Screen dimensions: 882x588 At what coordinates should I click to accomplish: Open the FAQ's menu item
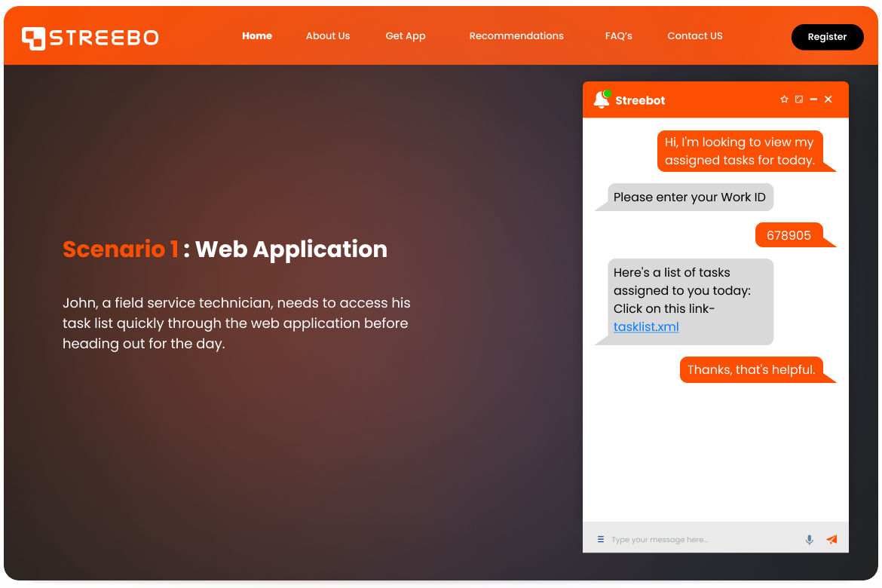pos(619,36)
